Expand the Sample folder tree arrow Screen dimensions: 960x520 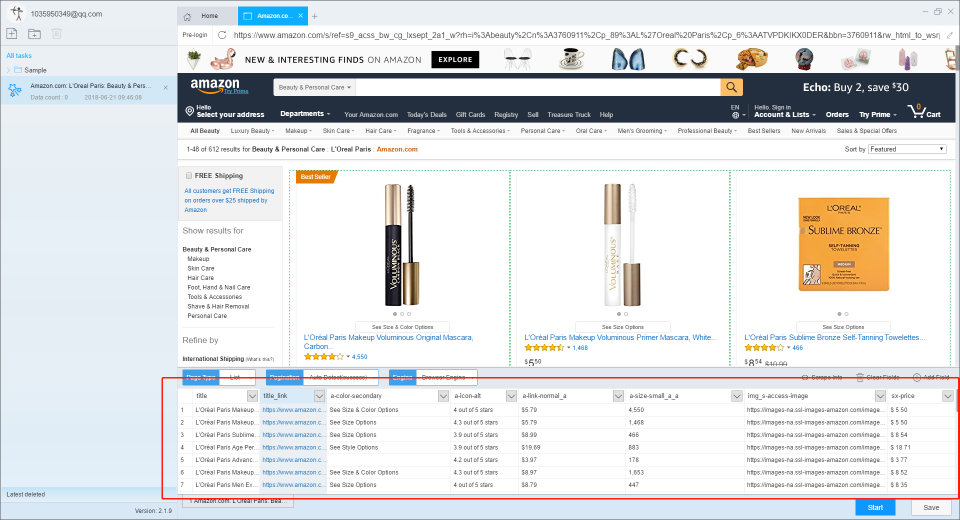point(8,70)
